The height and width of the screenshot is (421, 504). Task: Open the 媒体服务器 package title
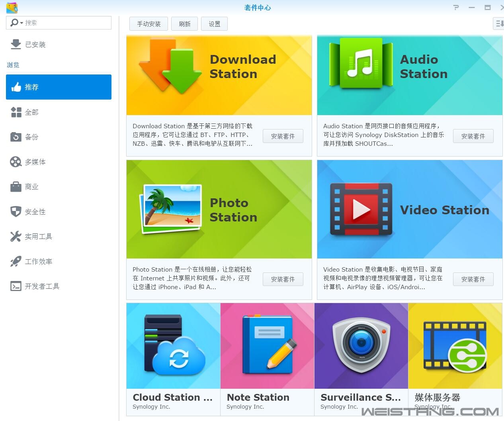[x=437, y=397]
